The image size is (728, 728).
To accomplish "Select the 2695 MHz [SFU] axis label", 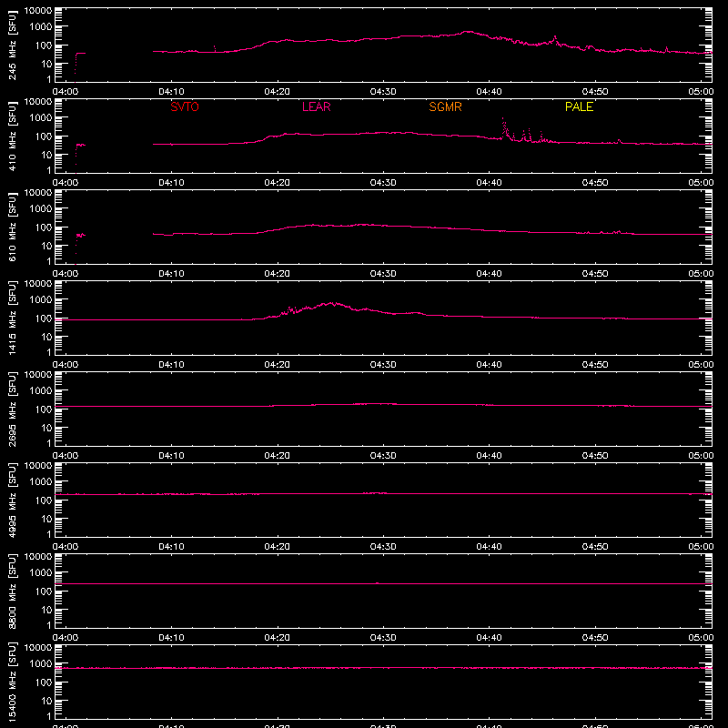I will [12, 409].
